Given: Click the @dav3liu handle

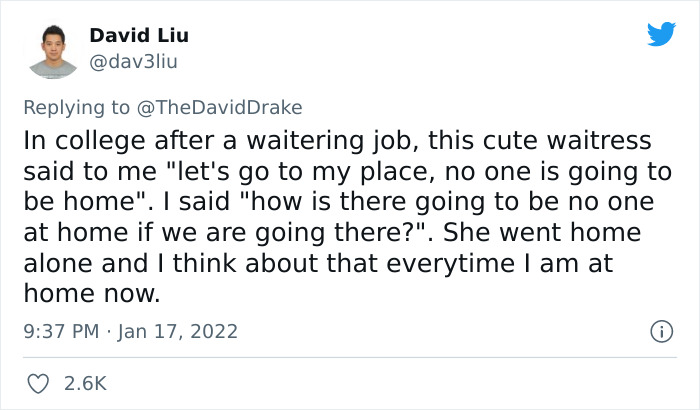Looking at the screenshot, I should (135, 63).
